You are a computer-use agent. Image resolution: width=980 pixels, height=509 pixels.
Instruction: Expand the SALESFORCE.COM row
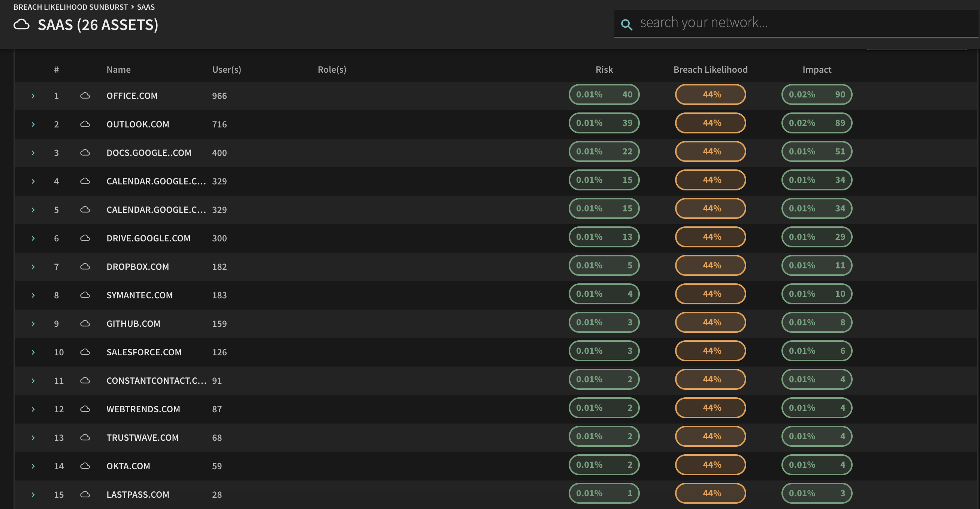(x=33, y=353)
